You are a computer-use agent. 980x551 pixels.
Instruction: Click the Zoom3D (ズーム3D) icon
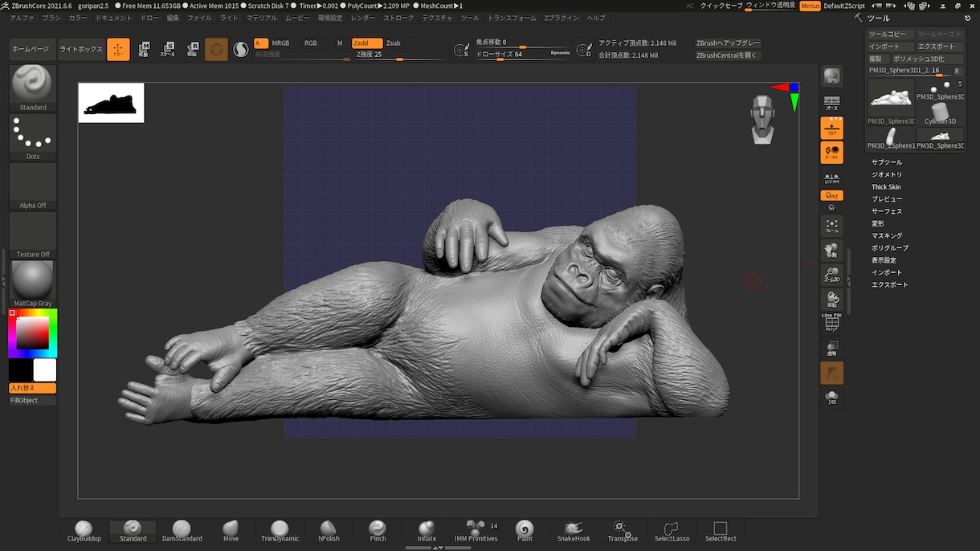tap(831, 275)
